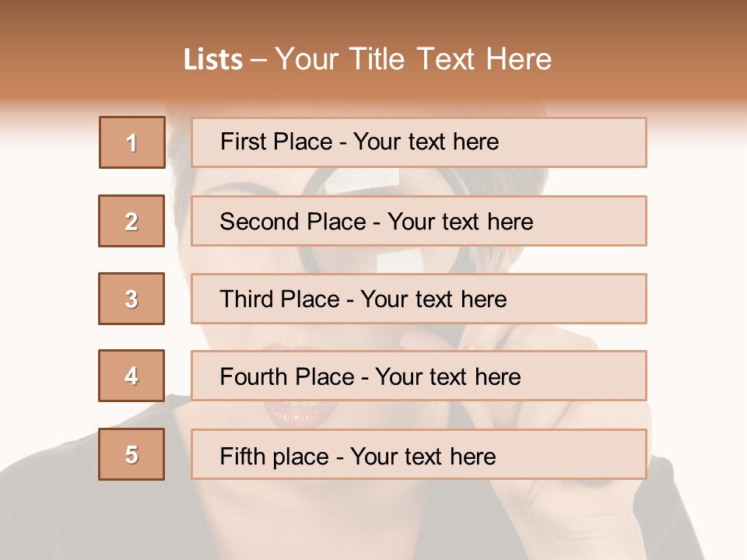Select the number 4 box
The height and width of the screenshot is (560, 747).
point(132,376)
